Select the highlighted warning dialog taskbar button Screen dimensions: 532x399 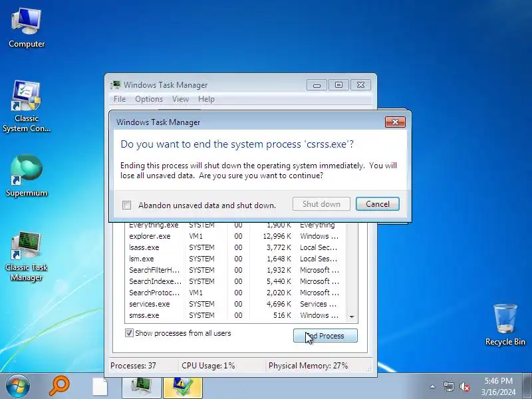[182, 387]
